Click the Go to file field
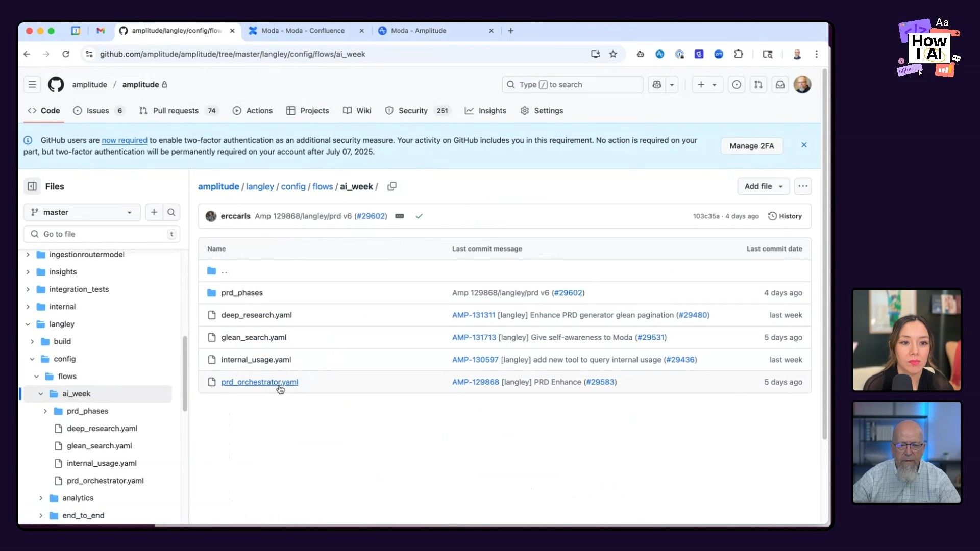This screenshot has height=551, width=980. (101, 234)
